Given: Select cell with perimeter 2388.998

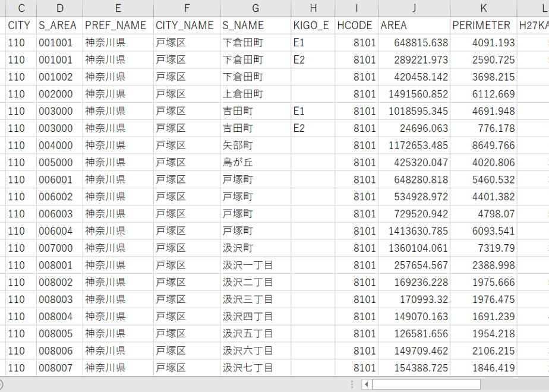Looking at the screenshot, I should (484, 265).
